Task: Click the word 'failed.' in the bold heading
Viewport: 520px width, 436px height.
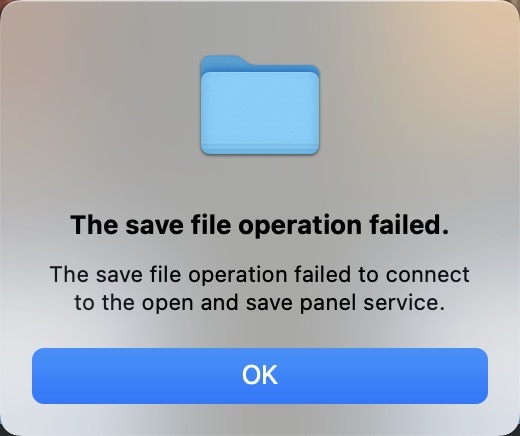Action: coord(409,225)
